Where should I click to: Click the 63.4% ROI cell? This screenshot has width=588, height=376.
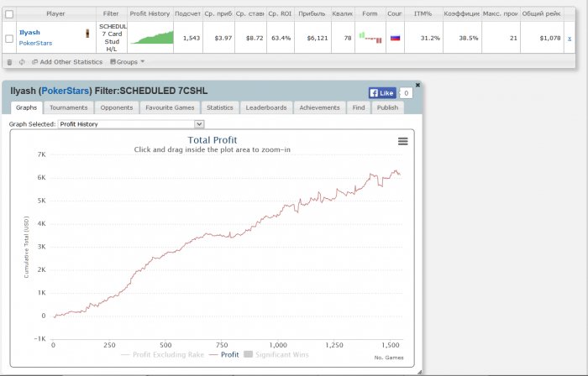[281, 38]
